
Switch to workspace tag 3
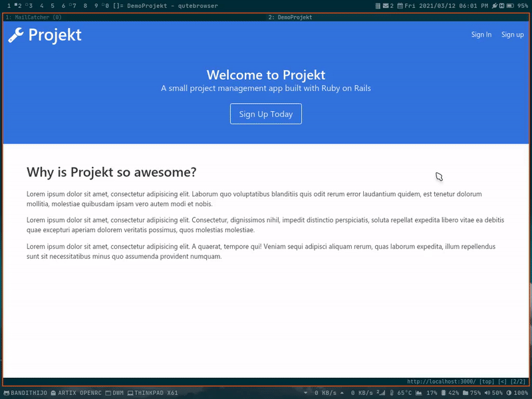click(30, 5)
